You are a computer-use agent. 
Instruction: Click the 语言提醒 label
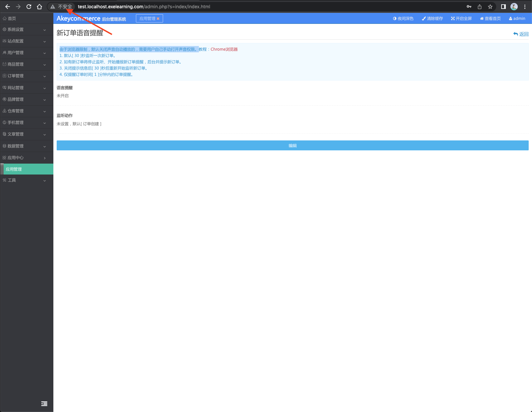[65, 88]
